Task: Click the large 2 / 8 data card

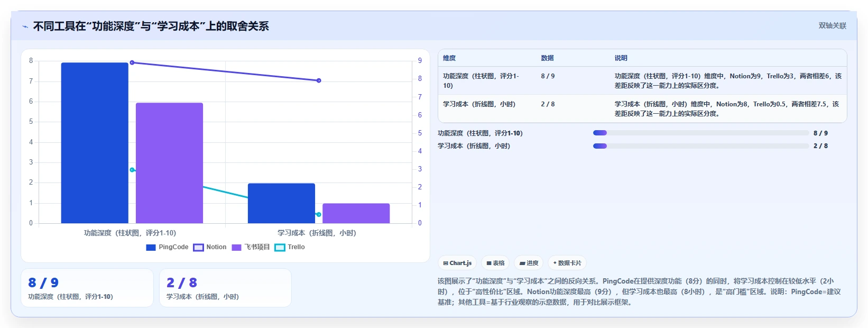Action: click(x=225, y=288)
